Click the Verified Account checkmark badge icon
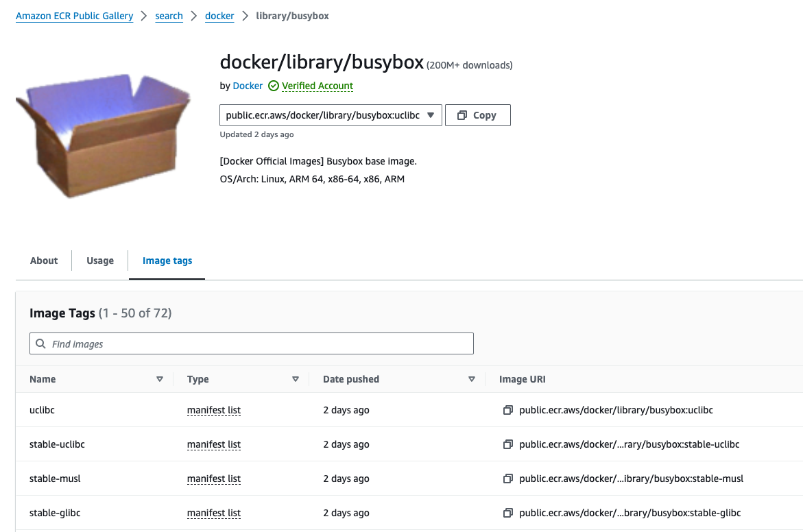The width and height of the screenshot is (803, 532). coord(274,86)
